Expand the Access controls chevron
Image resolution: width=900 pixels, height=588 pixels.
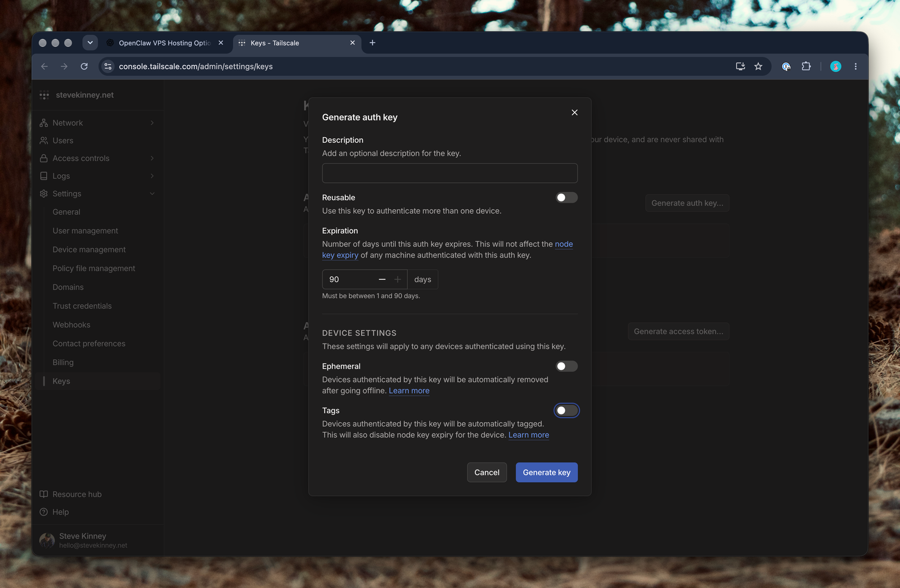[x=152, y=158]
